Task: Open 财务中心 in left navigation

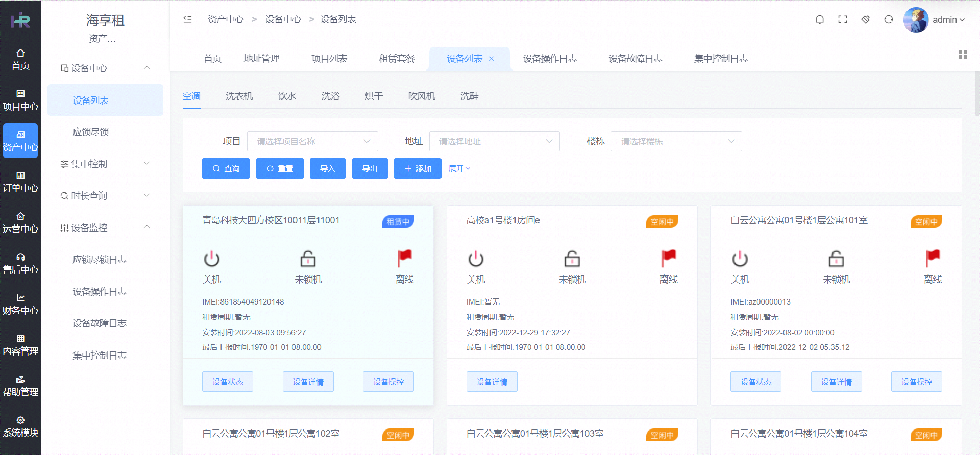Action: tap(20, 305)
